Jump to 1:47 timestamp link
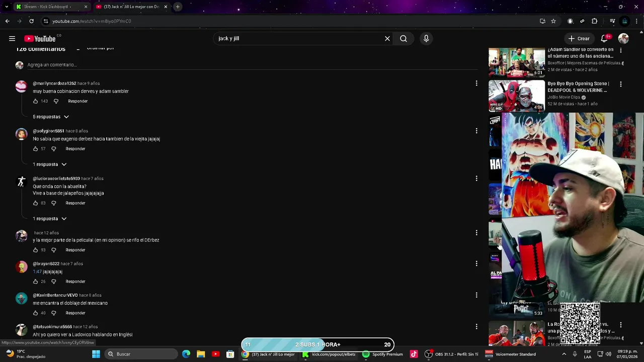Viewport: 644px width, 362px height. point(37,271)
